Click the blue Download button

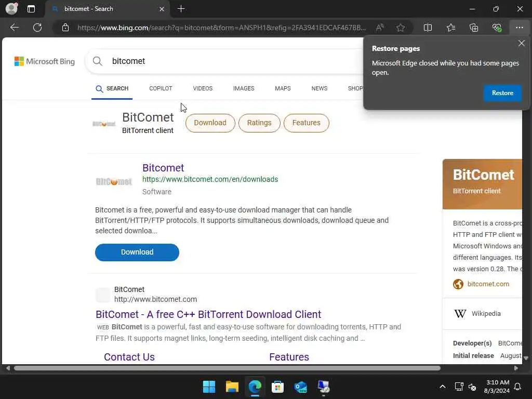pyautogui.click(x=137, y=252)
